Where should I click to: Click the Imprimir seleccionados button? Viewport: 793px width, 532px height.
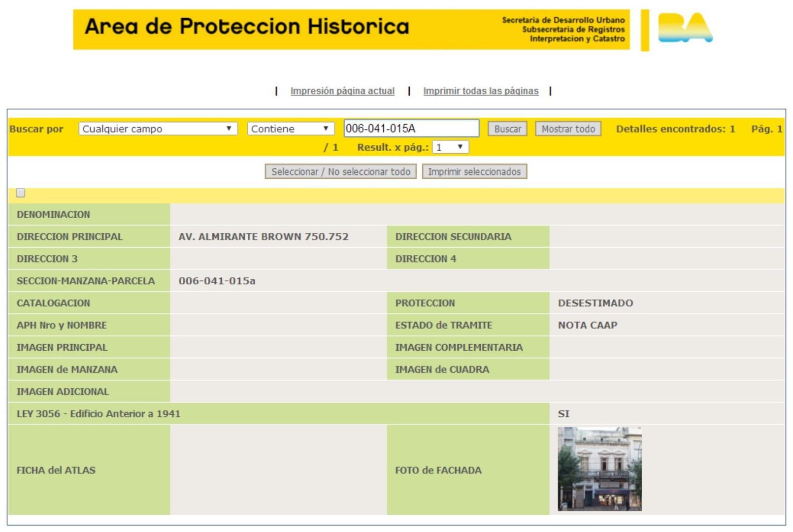pyautogui.click(x=474, y=171)
